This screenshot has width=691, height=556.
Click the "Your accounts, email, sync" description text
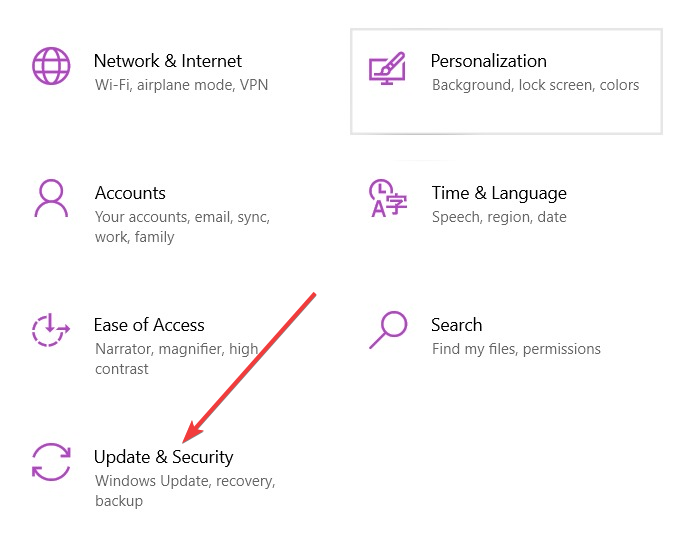click(x=182, y=217)
